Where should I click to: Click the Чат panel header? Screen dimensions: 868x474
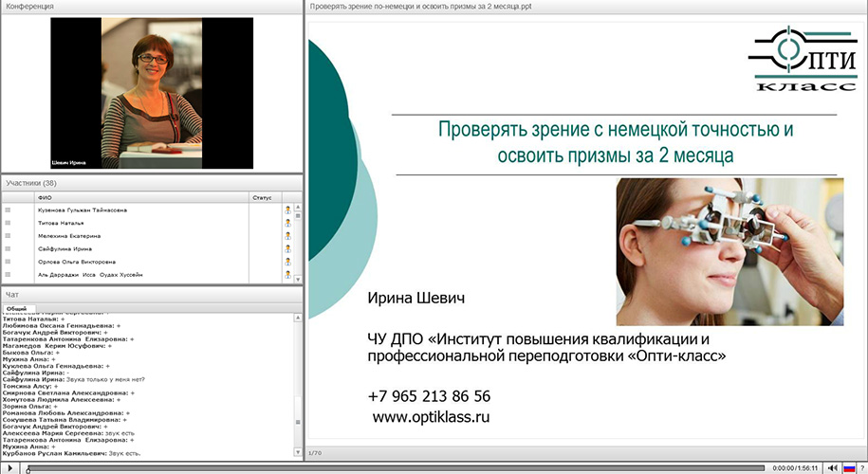point(152,295)
